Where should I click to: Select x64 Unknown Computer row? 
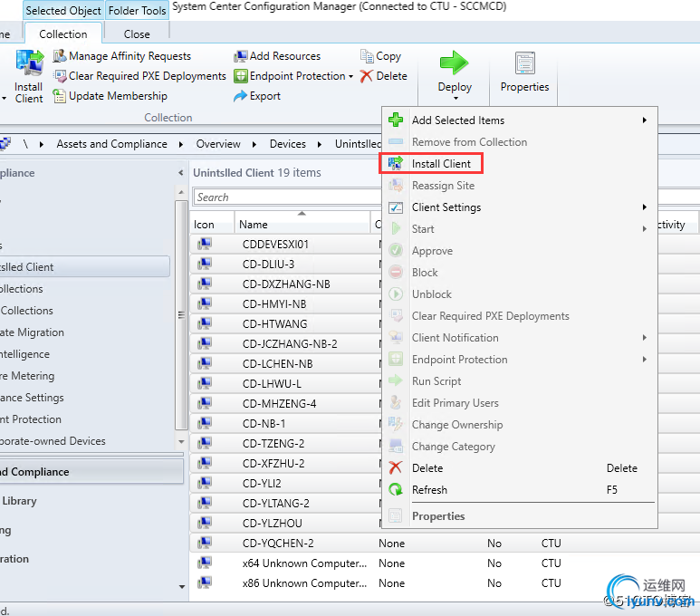445,563
